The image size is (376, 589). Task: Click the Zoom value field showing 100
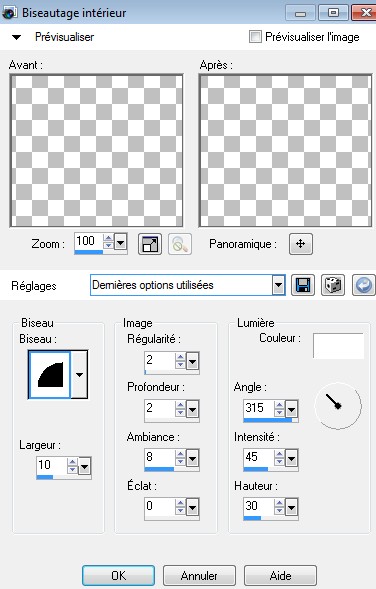tap(89, 241)
